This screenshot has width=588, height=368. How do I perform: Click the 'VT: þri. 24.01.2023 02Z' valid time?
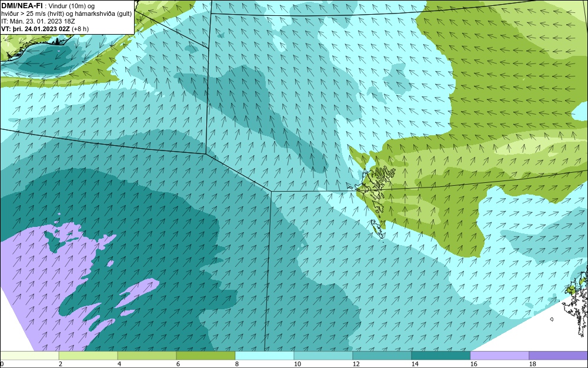point(35,29)
